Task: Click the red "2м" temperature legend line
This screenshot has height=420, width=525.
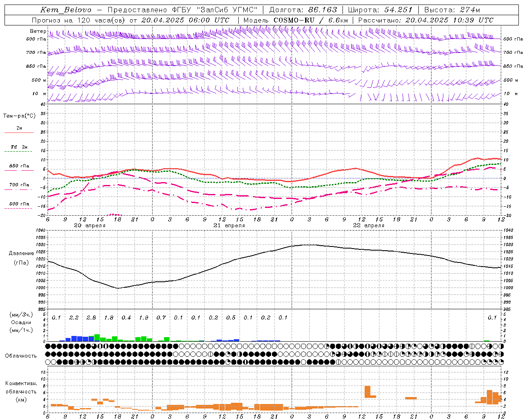Action: [19, 133]
